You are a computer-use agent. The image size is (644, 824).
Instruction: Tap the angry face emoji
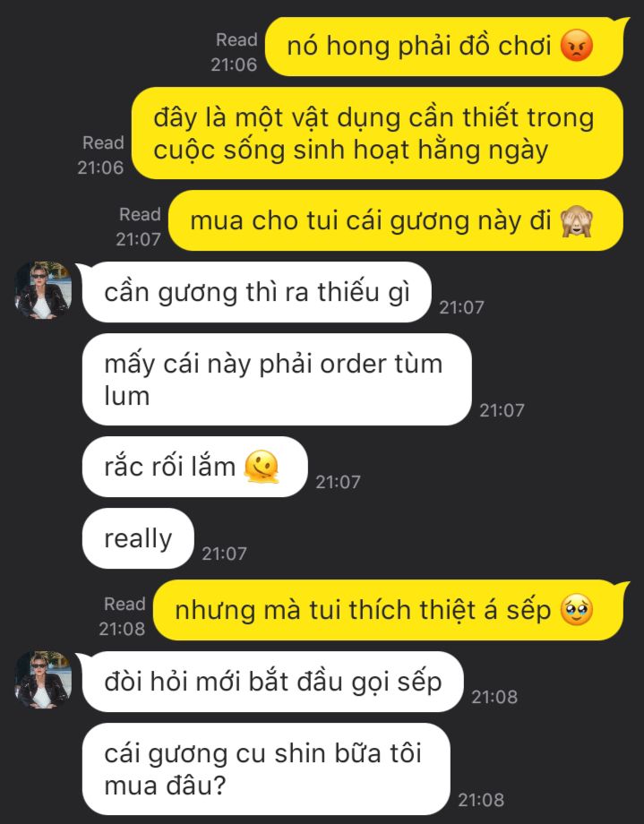point(576,46)
